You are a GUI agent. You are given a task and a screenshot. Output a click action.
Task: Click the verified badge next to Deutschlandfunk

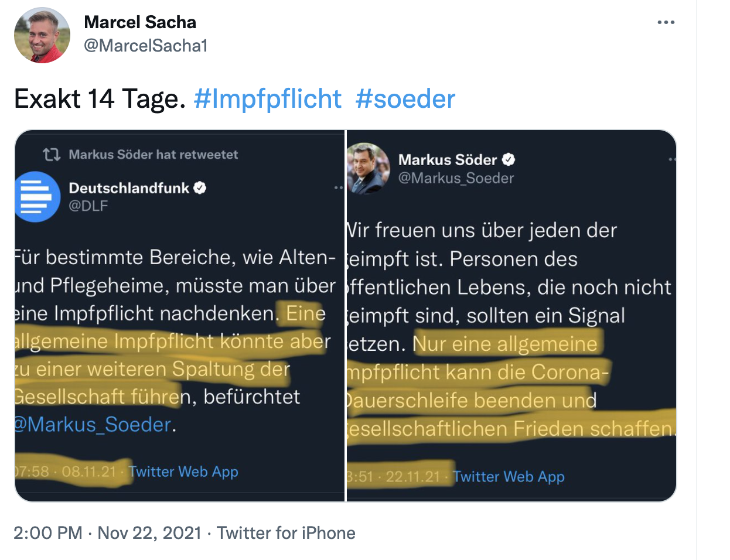pyautogui.click(x=200, y=188)
